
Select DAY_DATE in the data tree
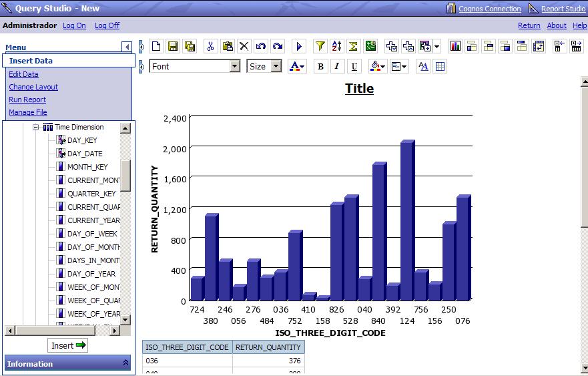[85, 154]
